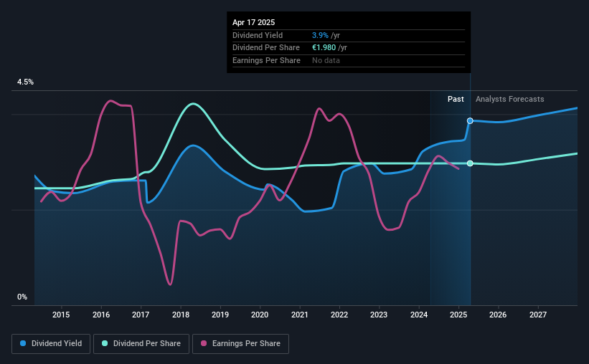This screenshot has height=364, width=589.
Task: Click the 2026 x-axis label
Action: (498, 315)
